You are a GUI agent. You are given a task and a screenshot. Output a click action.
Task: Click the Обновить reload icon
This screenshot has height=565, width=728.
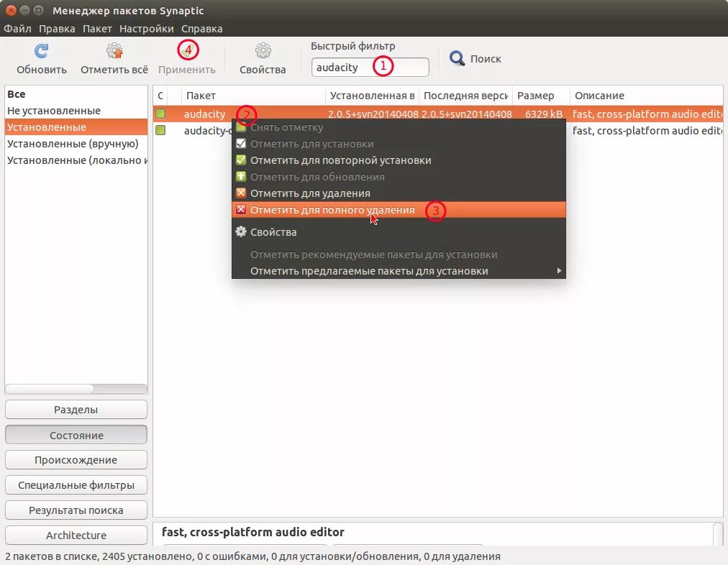[41, 50]
